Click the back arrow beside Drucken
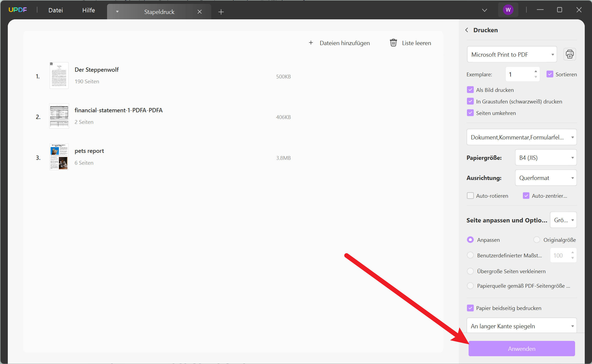Screen dimensions: 592x364 click(x=467, y=30)
